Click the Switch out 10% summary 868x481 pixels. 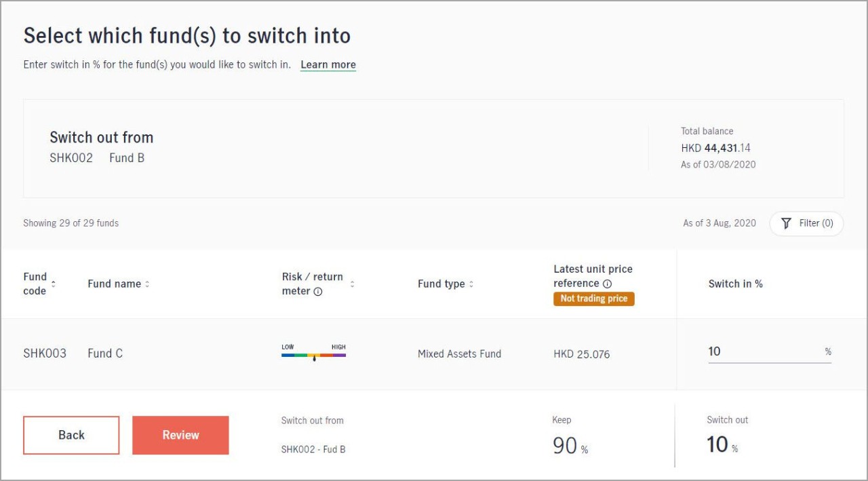[722, 444]
